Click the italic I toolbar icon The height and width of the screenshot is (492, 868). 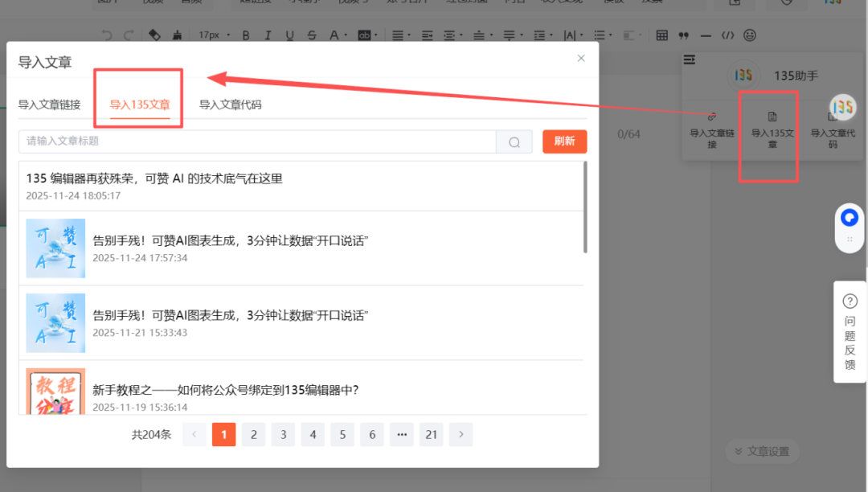[x=268, y=35]
